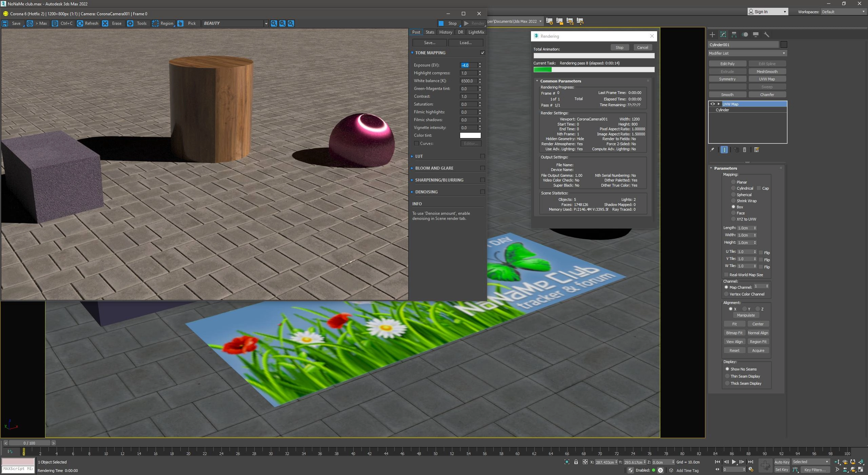This screenshot has height=475, width=868.
Task: Send render to Max frame buffer icon
Action: tap(30, 23)
